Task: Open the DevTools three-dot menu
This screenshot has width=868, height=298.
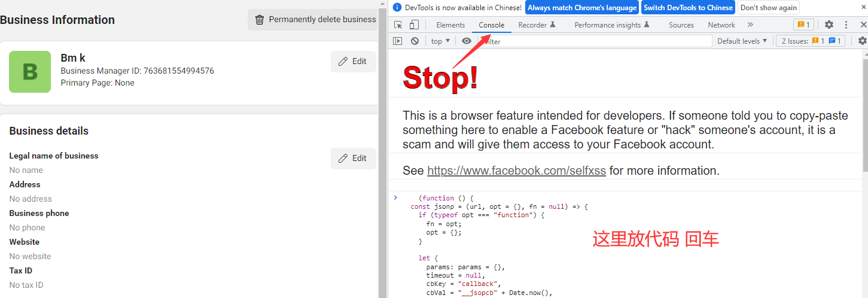Action: click(x=846, y=25)
